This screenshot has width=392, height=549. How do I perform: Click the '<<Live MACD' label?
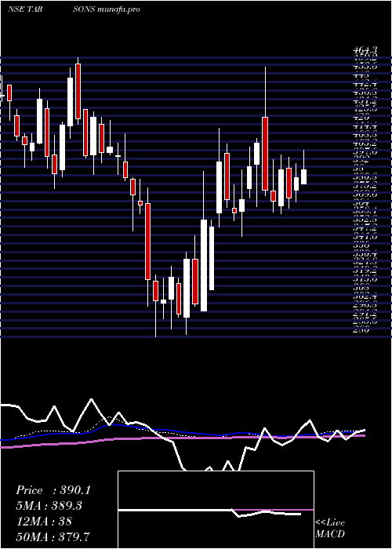(330, 528)
